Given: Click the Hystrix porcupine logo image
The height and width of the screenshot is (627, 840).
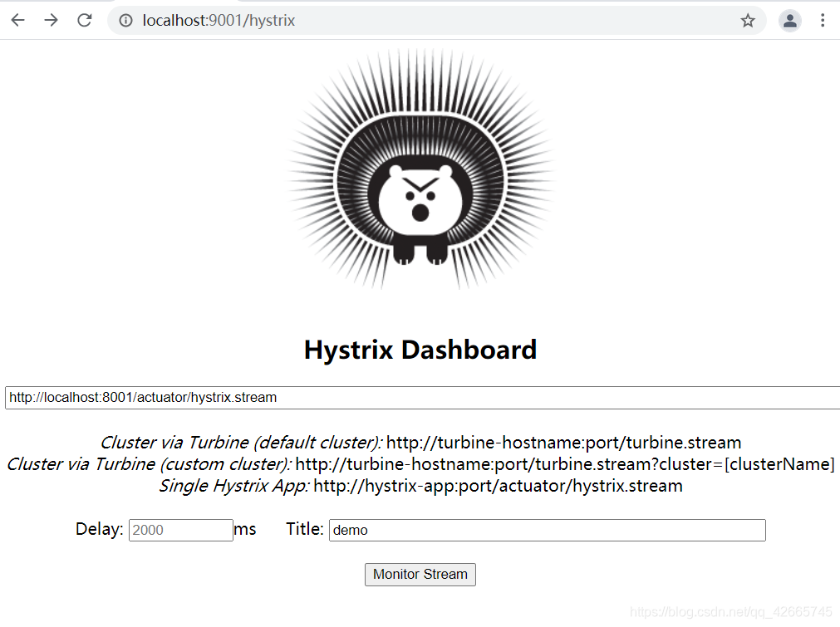Looking at the screenshot, I should 420,169.
